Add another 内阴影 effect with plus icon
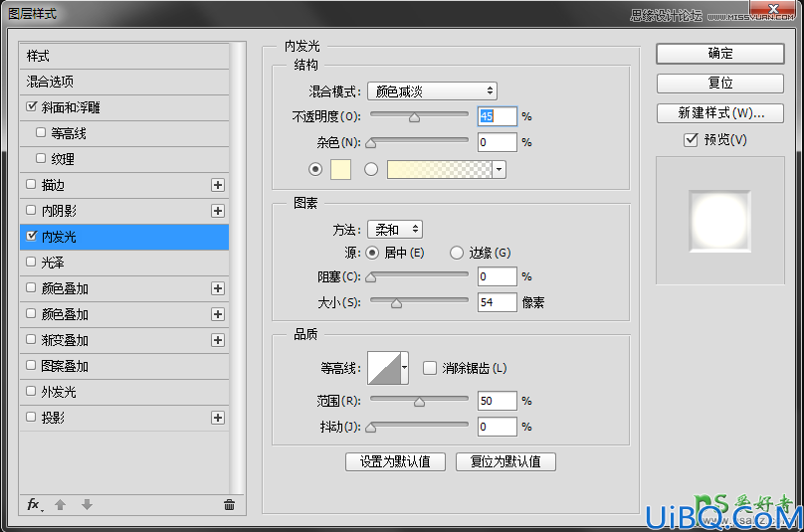Screen dimensions: 804x532 [218, 211]
